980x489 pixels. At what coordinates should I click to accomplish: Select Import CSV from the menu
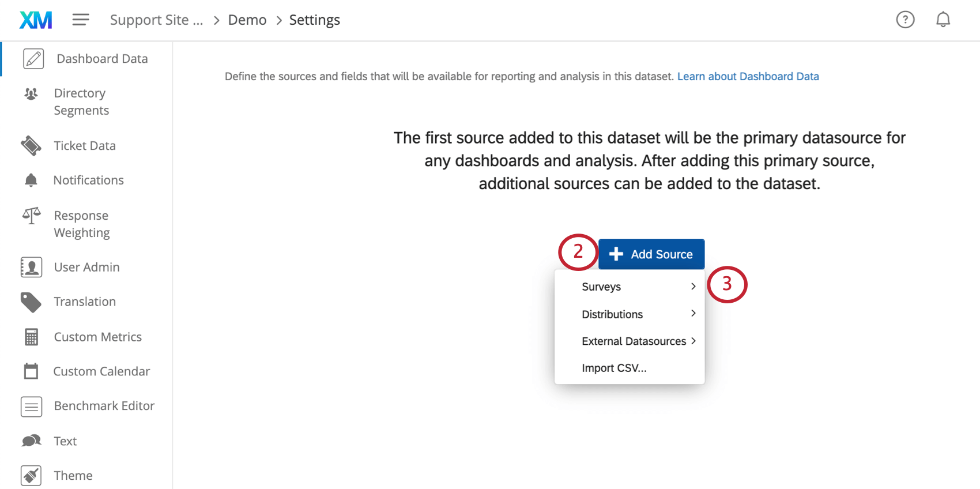coord(614,368)
